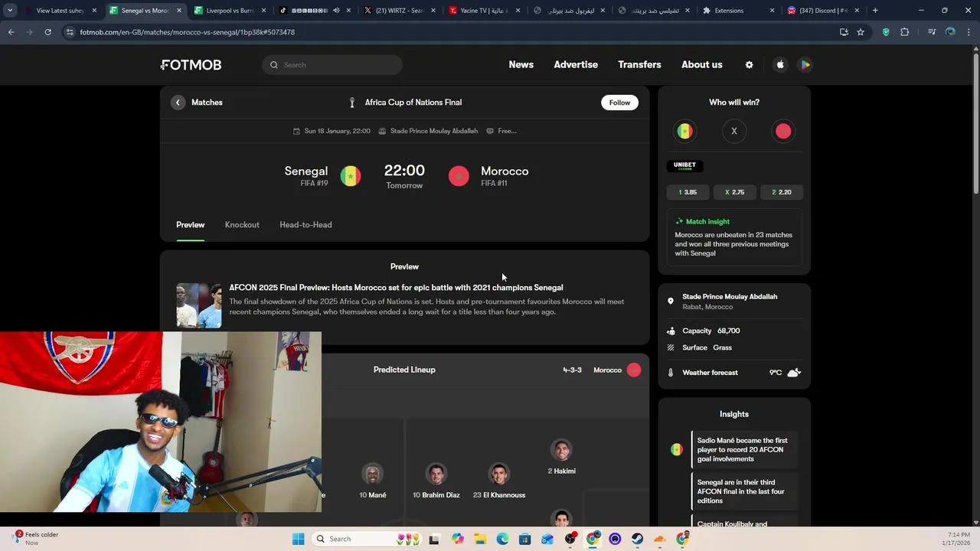Viewport: 980px width, 551px height.
Task: Click the browser back arrow
Action: (x=11, y=32)
